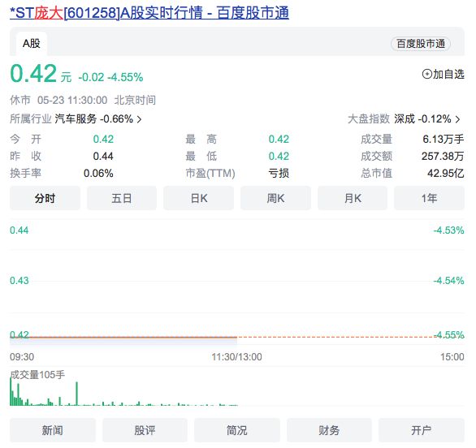Viewport: 476px width, 448px height.
Task: Click the 成交额 value 257.38万
Action: click(x=443, y=156)
